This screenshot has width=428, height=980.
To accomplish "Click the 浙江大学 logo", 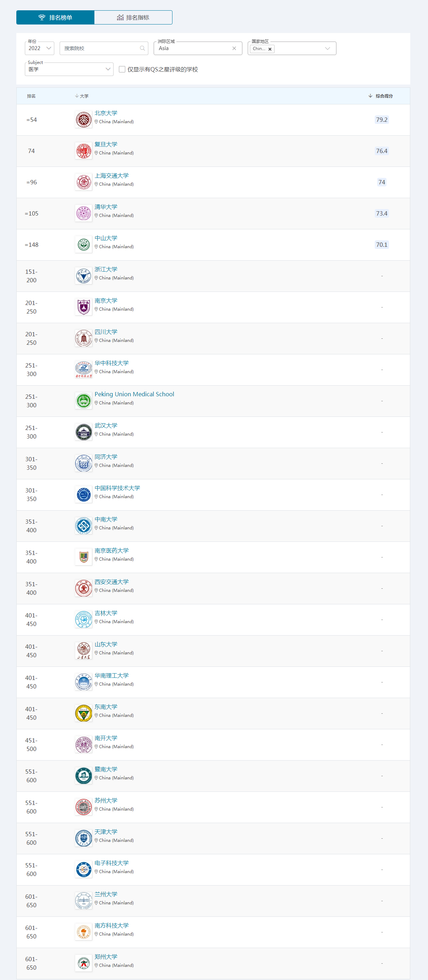I will [x=84, y=276].
